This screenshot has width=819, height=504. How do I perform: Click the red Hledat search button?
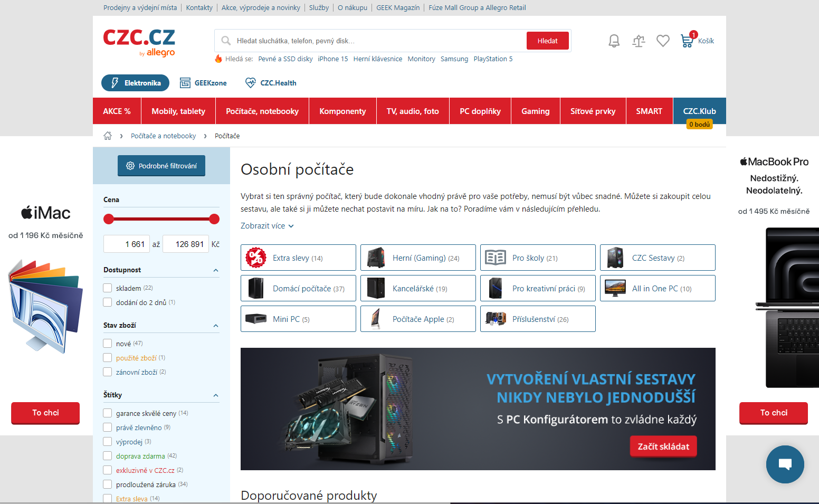pos(548,41)
